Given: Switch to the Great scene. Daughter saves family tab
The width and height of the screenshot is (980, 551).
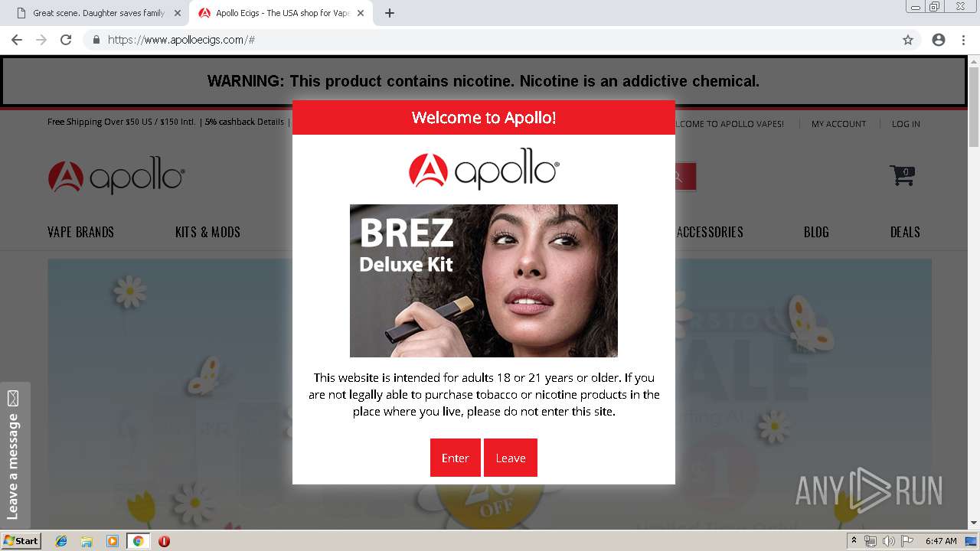Looking at the screenshot, I should [98, 13].
